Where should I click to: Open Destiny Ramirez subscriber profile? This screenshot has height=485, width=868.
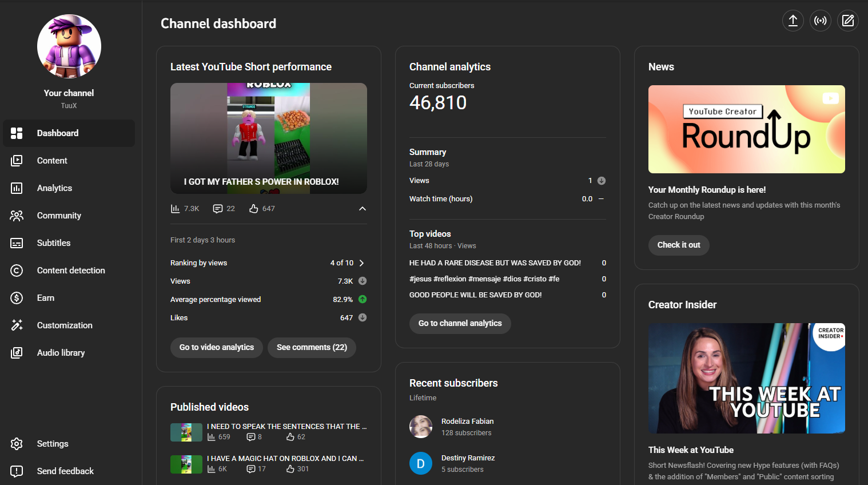click(x=468, y=458)
